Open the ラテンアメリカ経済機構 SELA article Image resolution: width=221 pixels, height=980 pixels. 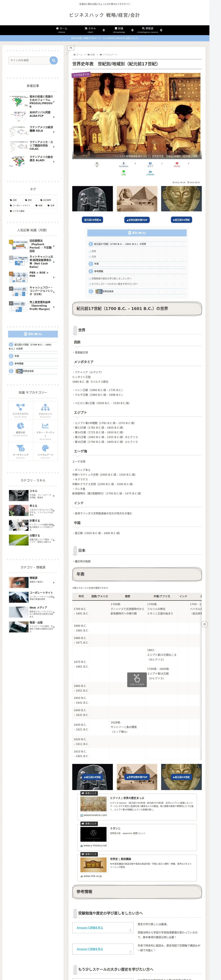click(33, 132)
